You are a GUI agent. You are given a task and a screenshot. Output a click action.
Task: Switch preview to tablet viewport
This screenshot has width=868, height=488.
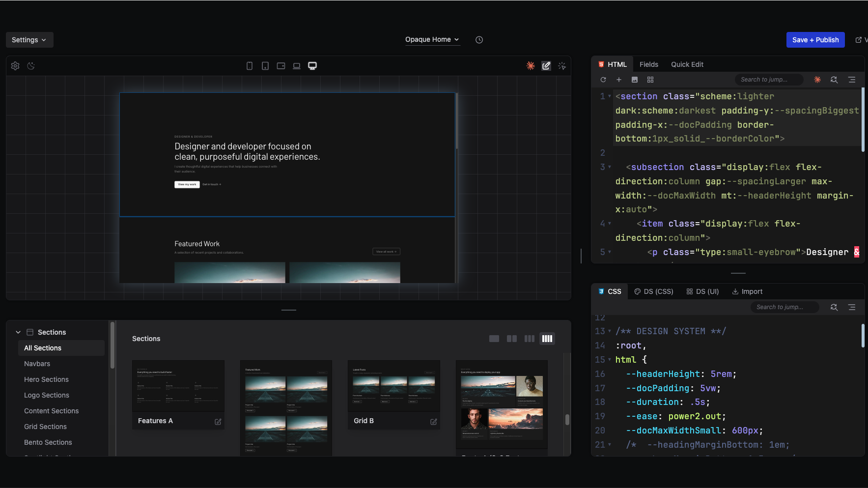pyautogui.click(x=265, y=66)
